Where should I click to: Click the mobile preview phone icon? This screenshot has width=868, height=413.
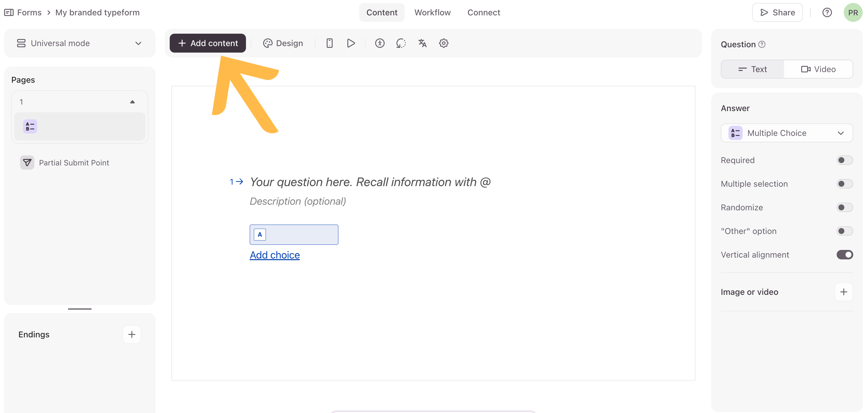pos(329,43)
